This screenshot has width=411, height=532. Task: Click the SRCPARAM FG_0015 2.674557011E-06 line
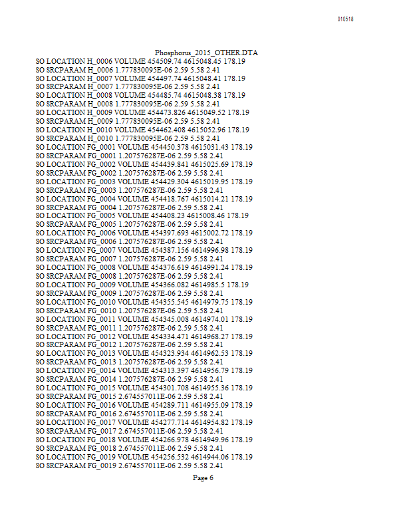tap(129, 396)
